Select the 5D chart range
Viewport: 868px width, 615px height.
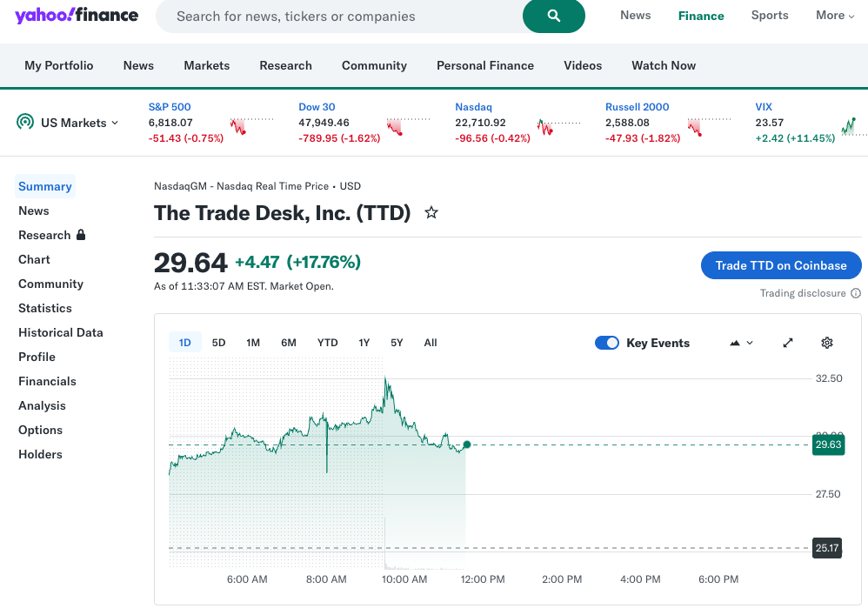(x=218, y=343)
